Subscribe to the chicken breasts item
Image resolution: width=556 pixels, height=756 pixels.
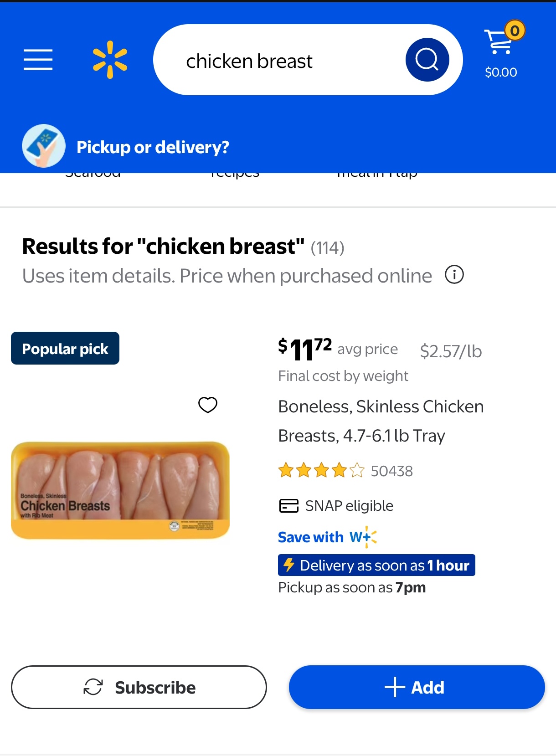139,687
